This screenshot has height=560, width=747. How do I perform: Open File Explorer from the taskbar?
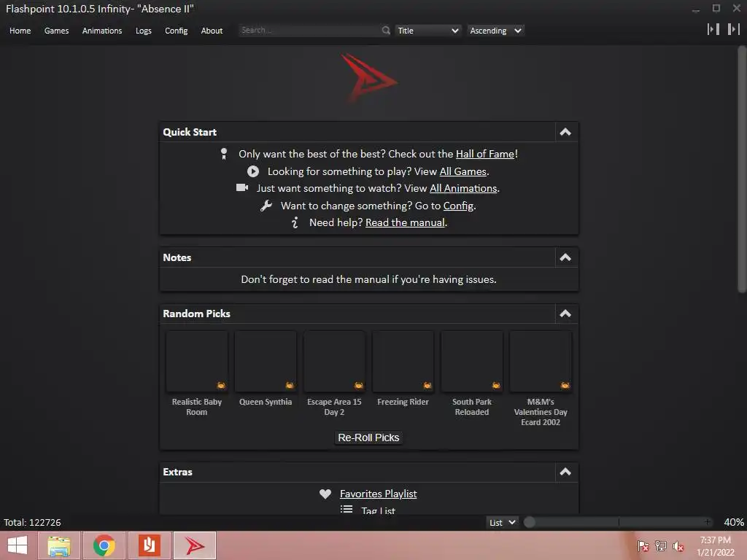[x=59, y=545]
